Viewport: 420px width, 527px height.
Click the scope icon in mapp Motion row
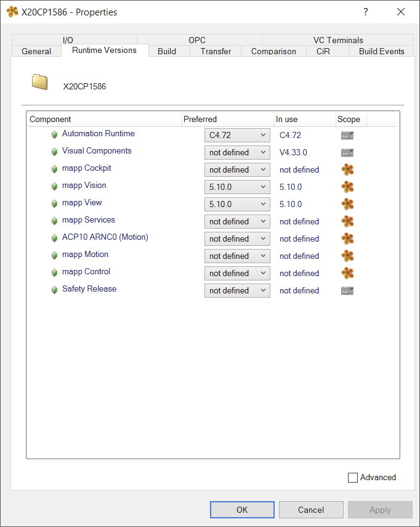click(x=347, y=256)
